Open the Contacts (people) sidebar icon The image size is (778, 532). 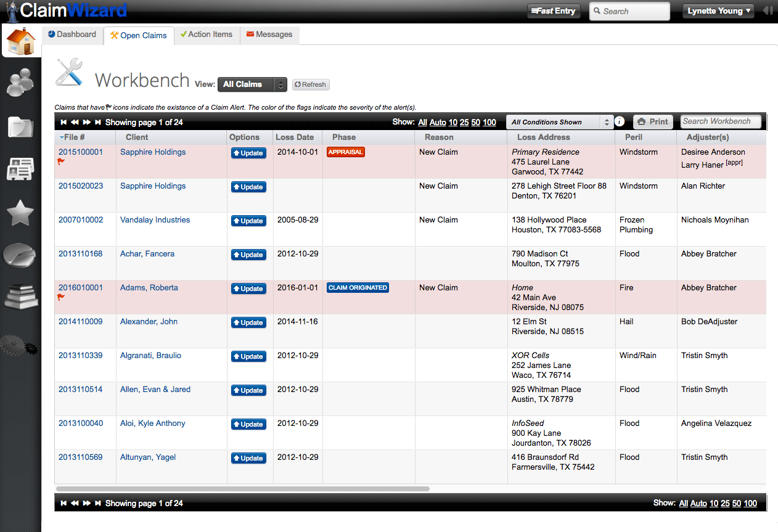(20, 83)
